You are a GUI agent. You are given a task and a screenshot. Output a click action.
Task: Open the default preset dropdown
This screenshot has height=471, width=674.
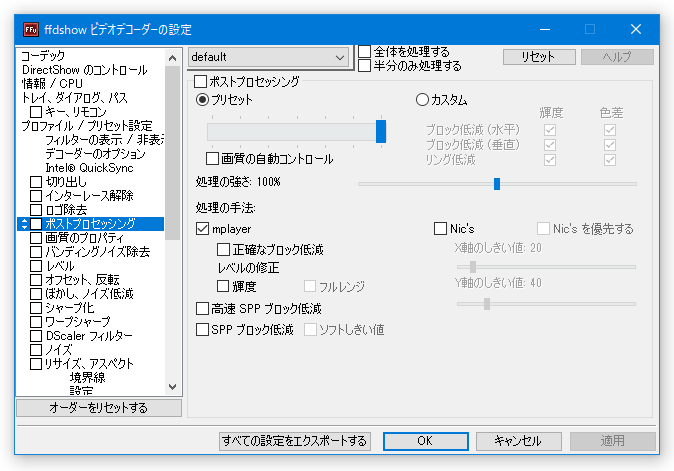(x=269, y=57)
